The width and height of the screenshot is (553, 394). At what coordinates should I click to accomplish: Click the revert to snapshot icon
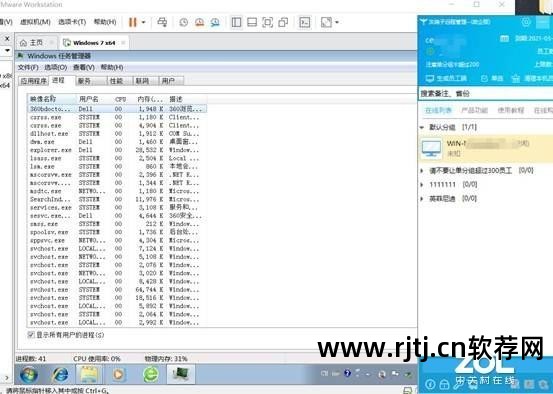200,22
